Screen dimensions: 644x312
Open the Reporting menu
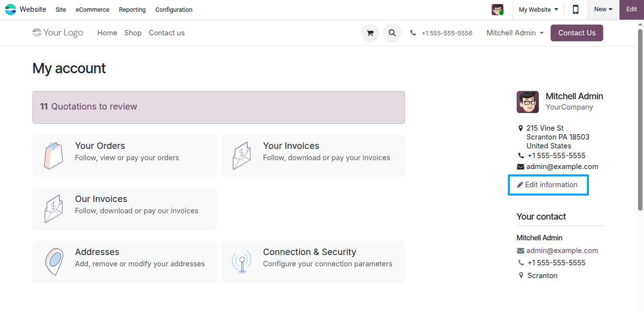pyautogui.click(x=132, y=10)
